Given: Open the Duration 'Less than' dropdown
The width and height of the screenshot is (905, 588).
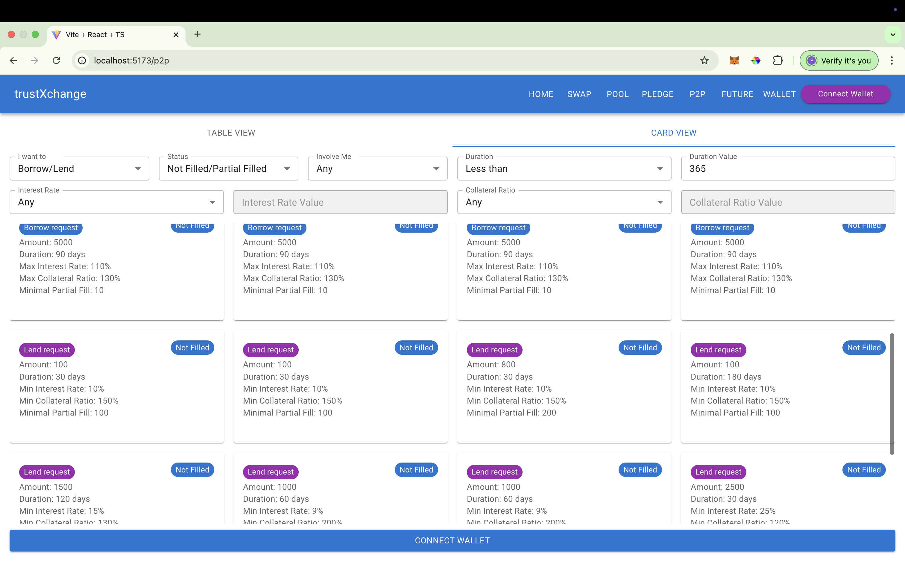Looking at the screenshot, I should pyautogui.click(x=564, y=169).
